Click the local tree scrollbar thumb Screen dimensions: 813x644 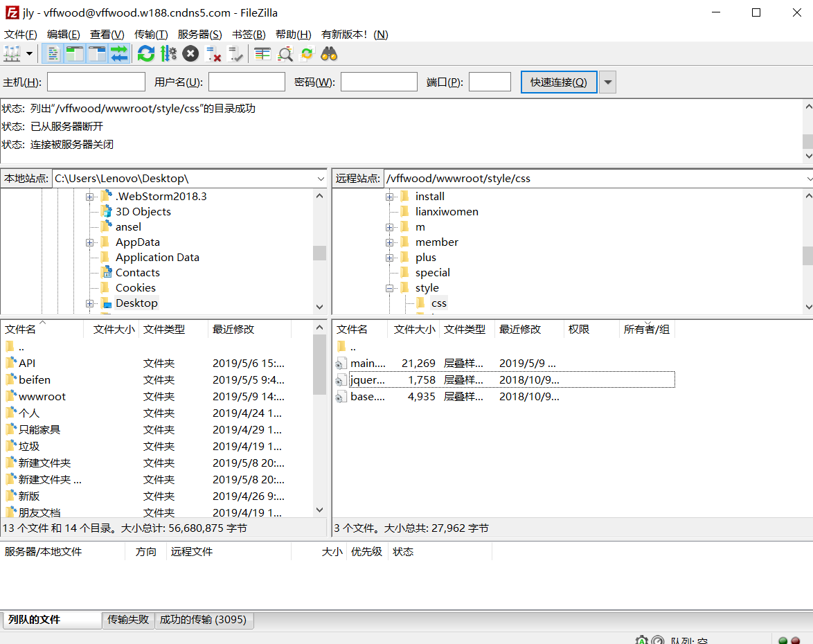(x=319, y=253)
